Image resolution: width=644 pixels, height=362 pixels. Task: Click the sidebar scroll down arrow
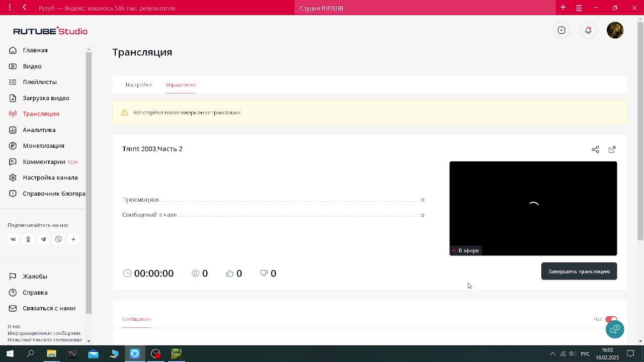point(89,341)
